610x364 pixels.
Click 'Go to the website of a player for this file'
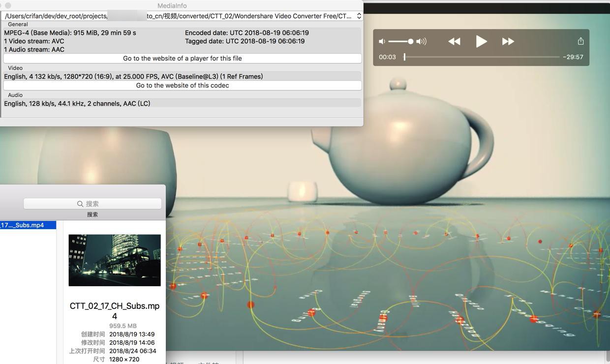tap(183, 58)
